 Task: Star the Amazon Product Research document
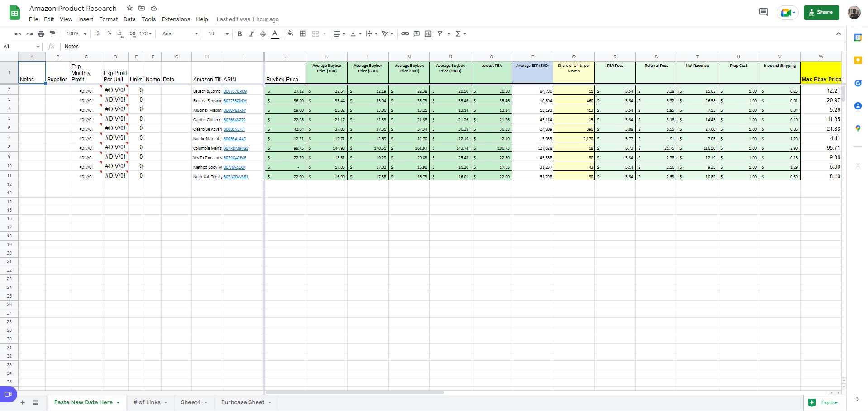[x=129, y=8]
